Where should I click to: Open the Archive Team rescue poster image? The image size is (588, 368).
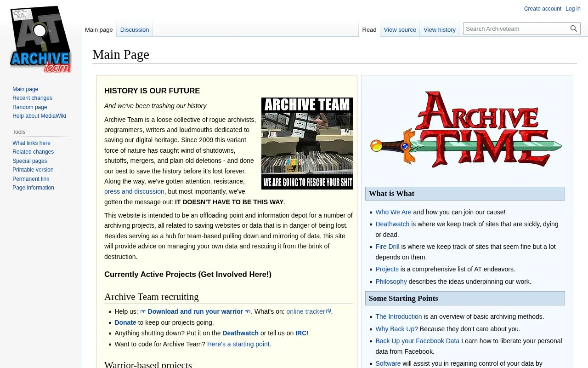(x=307, y=144)
